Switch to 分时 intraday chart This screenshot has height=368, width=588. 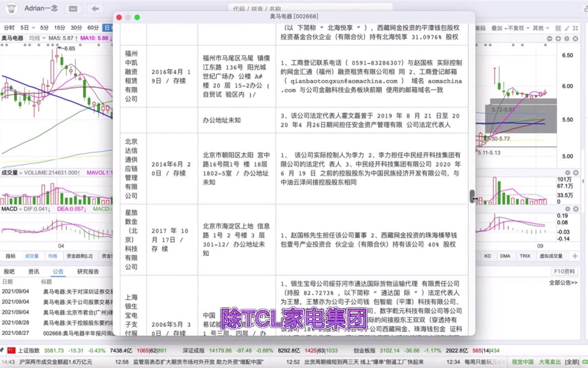coord(9,28)
